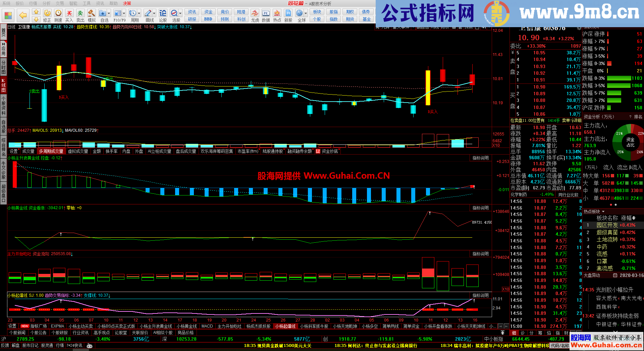This screenshot has height=351, width=644.
Task: Click the colorful home grid icon
Action: click(8, 15)
